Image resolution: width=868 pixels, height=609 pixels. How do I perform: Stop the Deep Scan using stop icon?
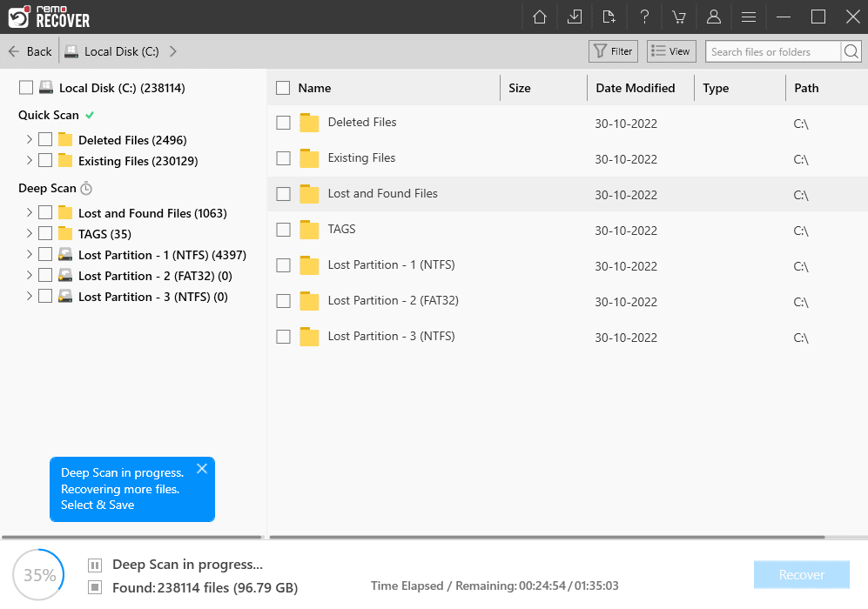(94, 586)
